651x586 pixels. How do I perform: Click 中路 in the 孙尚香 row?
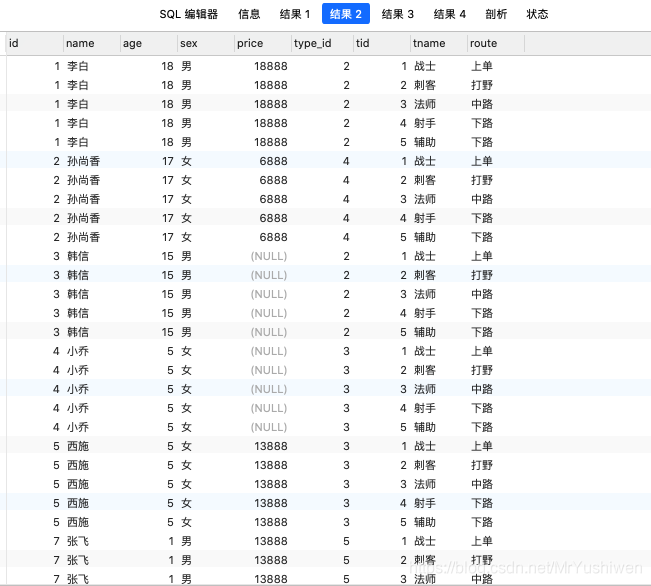click(482, 199)
